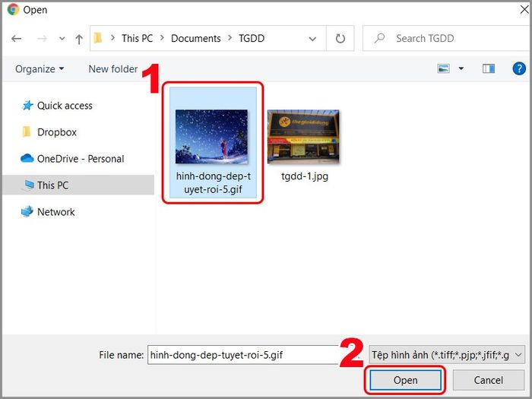Create a New folder

pos(113,69)
